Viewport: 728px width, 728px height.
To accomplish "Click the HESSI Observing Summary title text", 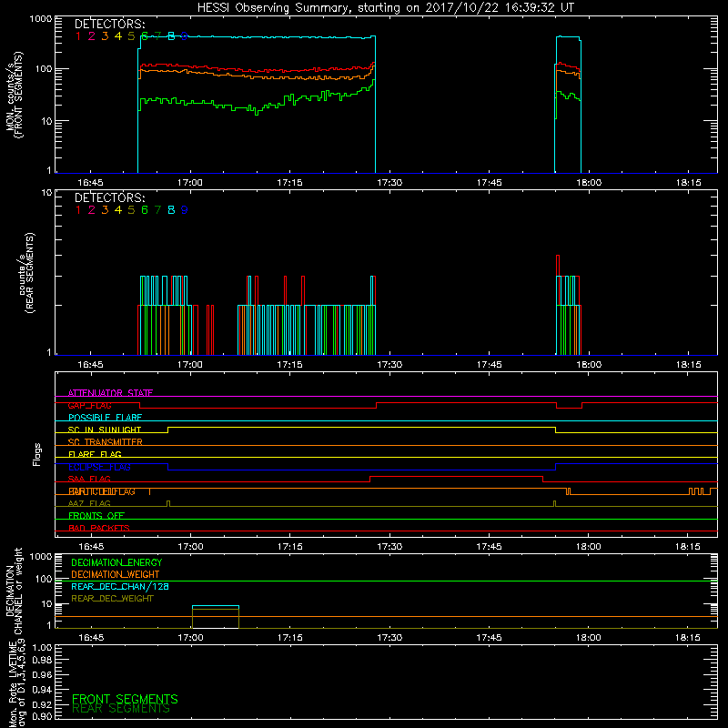I will [386, 8].
